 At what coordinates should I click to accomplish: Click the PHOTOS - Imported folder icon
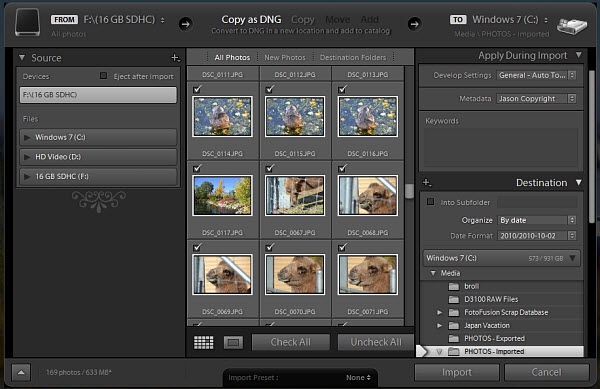(x=453, y=352)
